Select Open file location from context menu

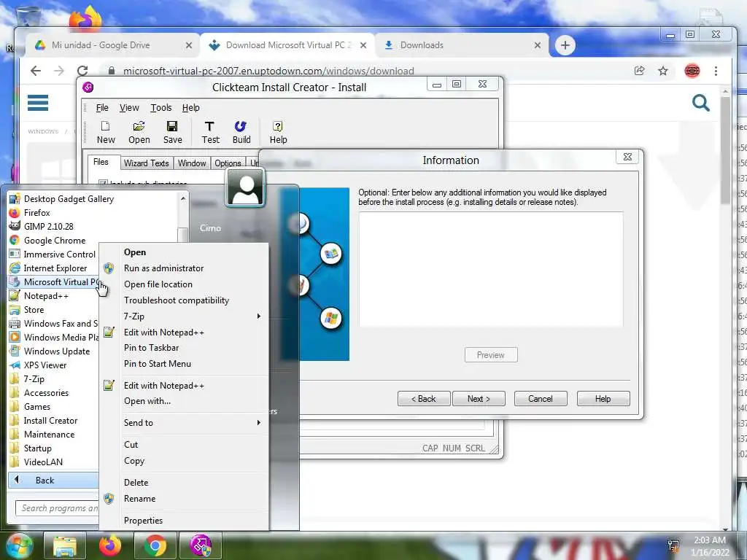184,284
